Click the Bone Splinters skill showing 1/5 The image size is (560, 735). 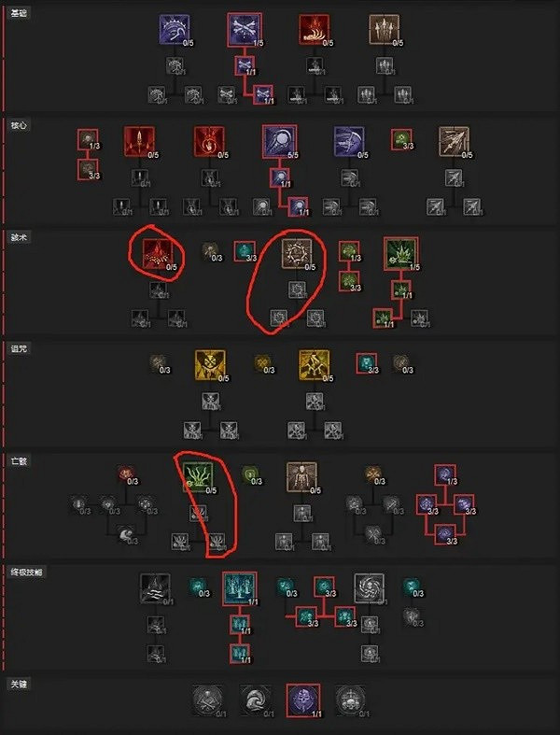(x=245, y=30)
